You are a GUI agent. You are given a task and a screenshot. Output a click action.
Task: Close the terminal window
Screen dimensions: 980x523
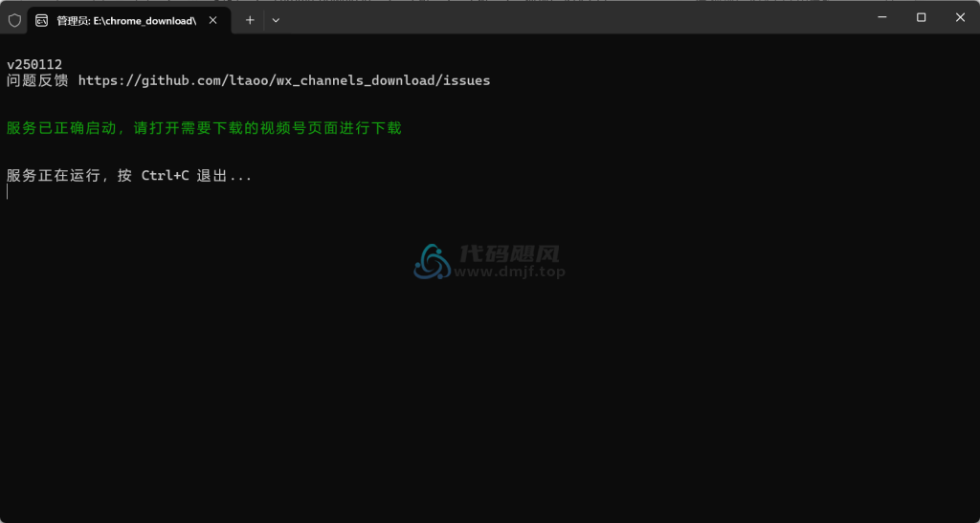tap(960, 17)
